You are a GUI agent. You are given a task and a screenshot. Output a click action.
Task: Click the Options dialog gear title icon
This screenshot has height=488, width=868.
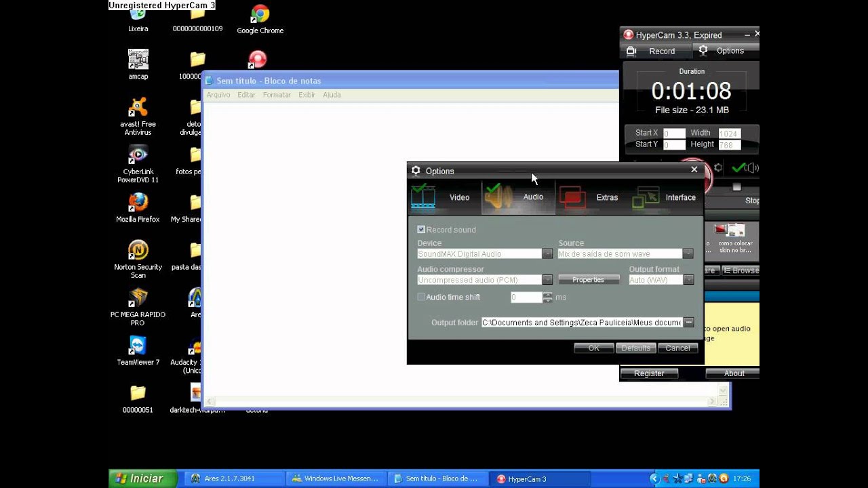tap(416, 171)
